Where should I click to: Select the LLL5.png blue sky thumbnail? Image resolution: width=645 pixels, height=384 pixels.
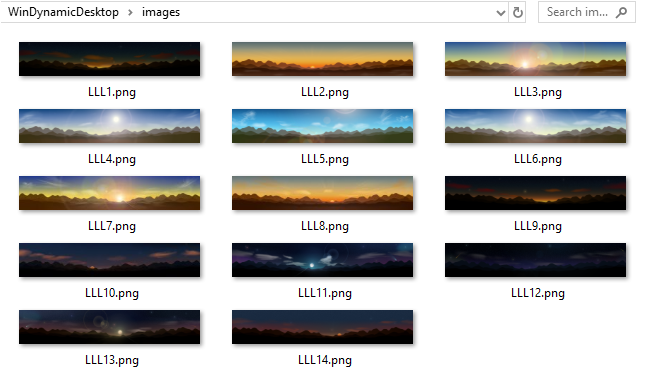[x=322, y=126]
